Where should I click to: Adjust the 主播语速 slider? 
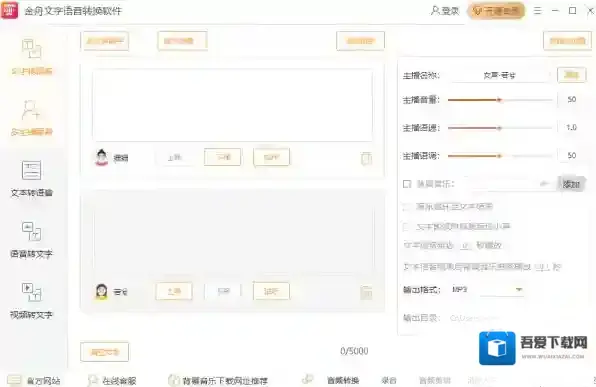pyautogui.click(x=500, y=128)
